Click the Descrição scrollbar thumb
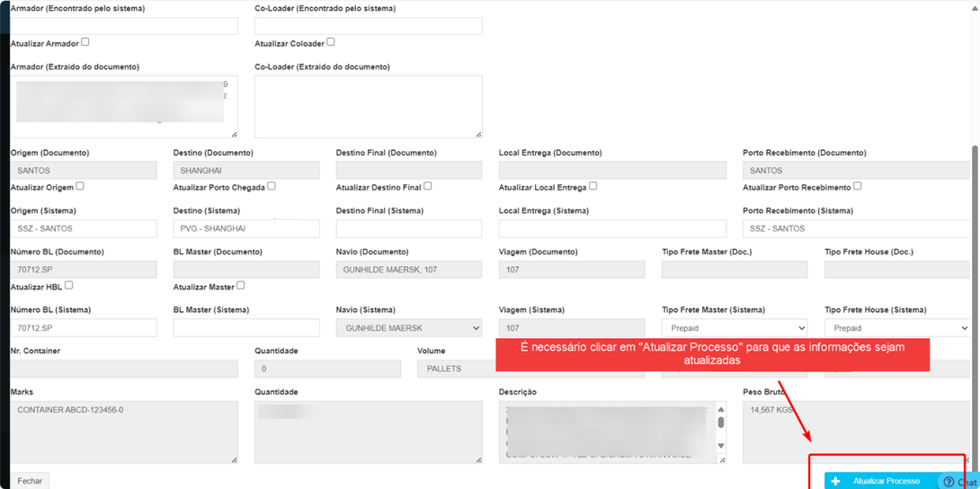 (x=721, y=422)
